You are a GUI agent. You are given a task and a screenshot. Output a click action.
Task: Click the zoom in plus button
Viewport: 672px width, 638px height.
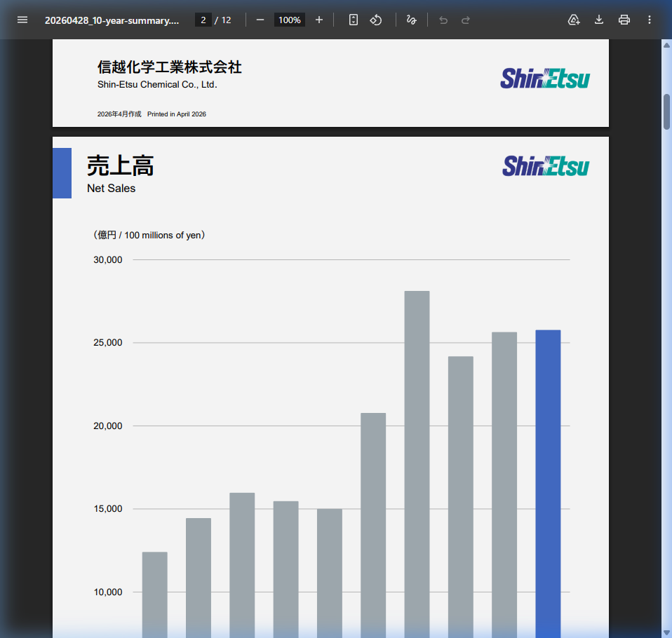pos(319,20)
